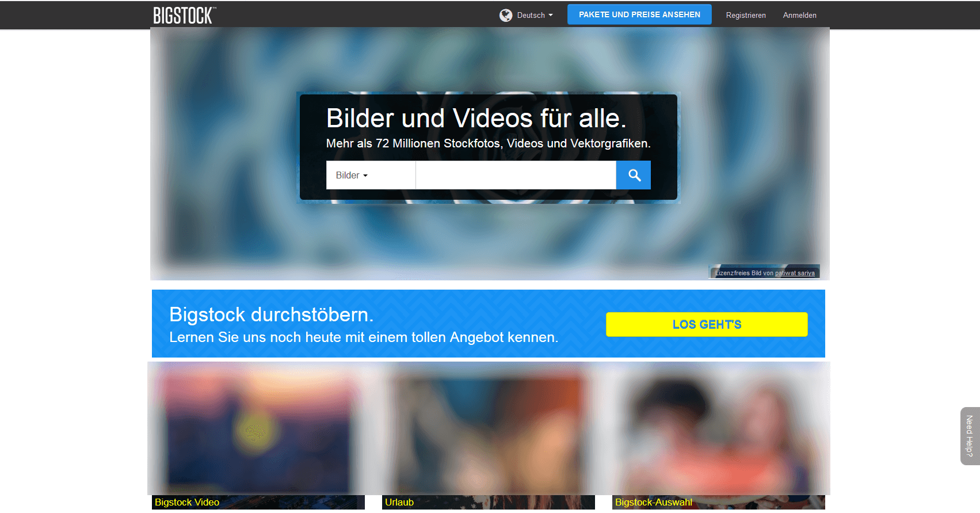
Task: Click the Lernen Sie uns noch heute text
Action: point(364,337)
